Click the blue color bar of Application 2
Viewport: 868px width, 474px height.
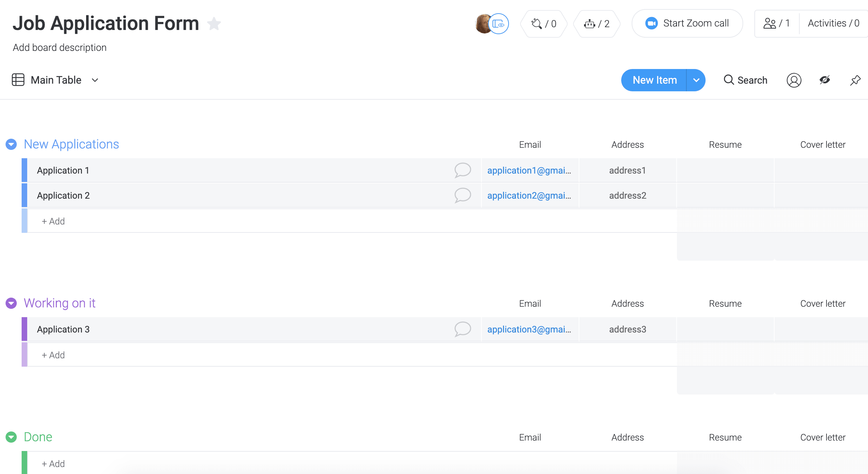coord(24,196)
